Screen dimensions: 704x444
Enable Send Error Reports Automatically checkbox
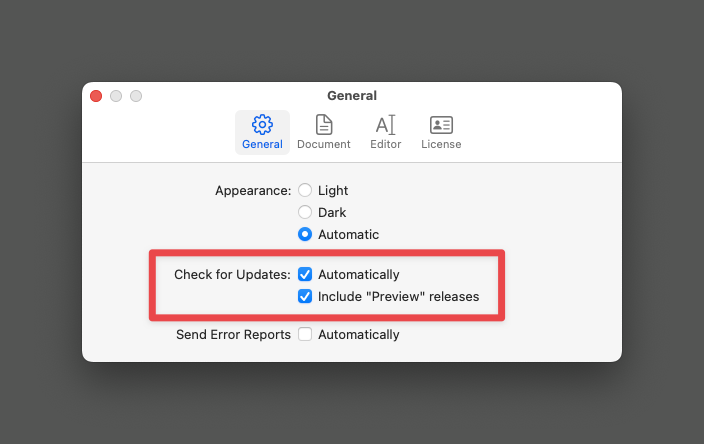pyautogui.click(x=305, y=334)
